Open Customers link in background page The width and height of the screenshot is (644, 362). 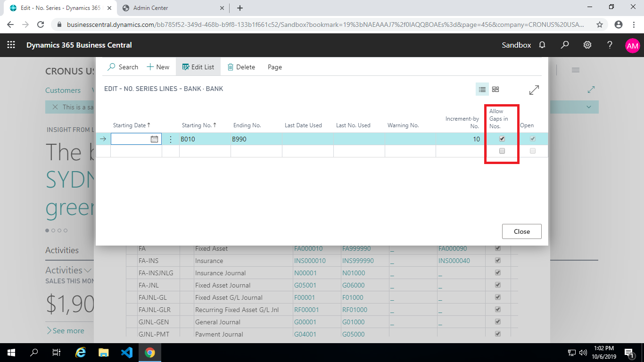point(63,90)
